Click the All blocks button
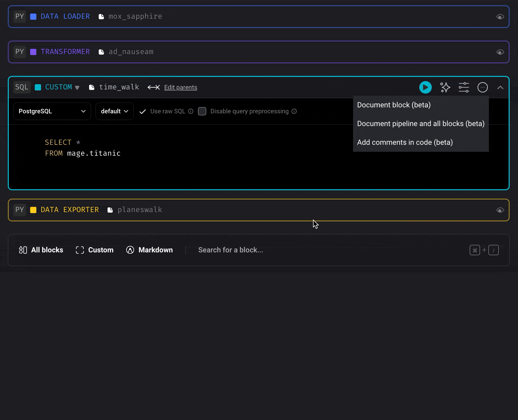 click(41, 250)
